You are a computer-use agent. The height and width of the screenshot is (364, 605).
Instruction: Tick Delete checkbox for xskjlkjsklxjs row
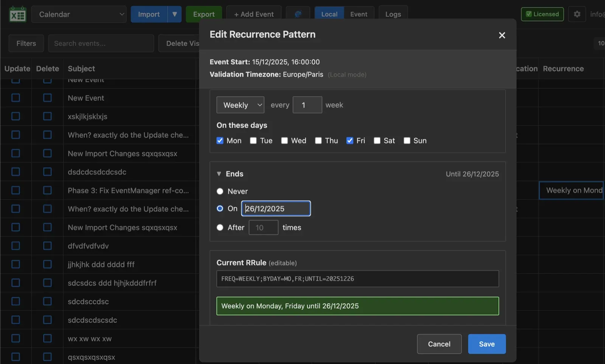pyautogui.click(x=47, y=116)
